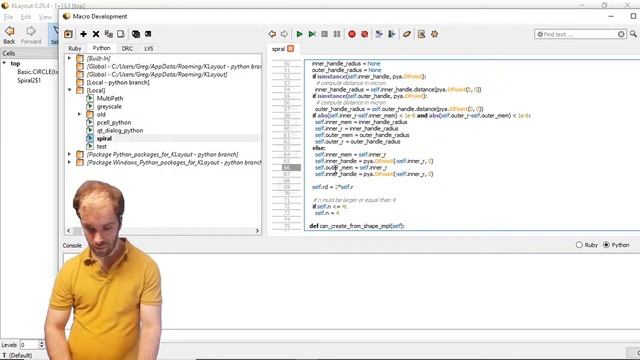Set a breakpoint with red circle icon
Viewport: 640px width, 360px height.
click(352, 34)
